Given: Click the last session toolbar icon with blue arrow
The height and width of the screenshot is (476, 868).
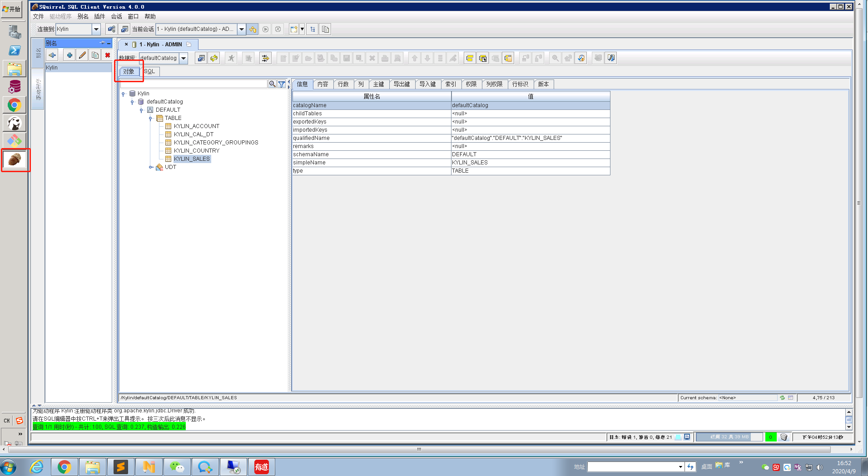Looking at the screenshot, I should pos(611,58).
